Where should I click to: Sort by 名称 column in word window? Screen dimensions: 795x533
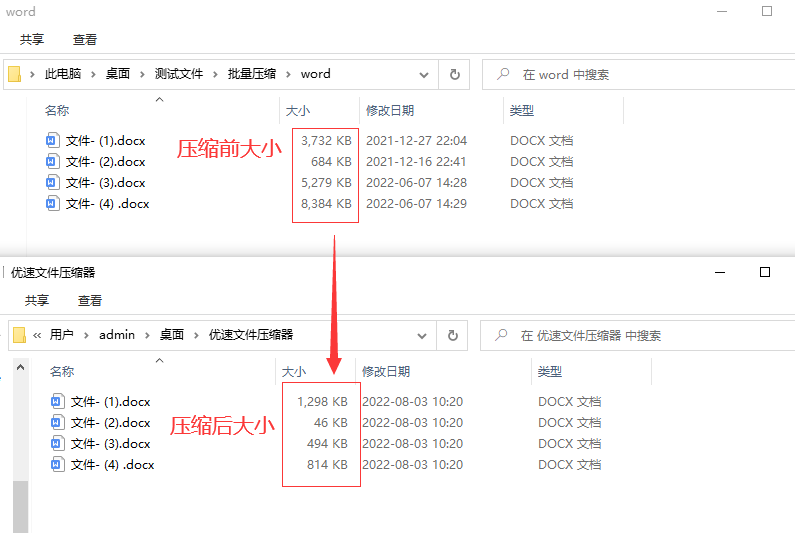click(57, 111)
